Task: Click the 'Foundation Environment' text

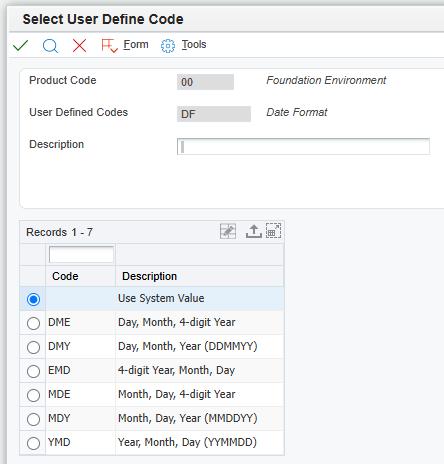Action: click(326, 80)
